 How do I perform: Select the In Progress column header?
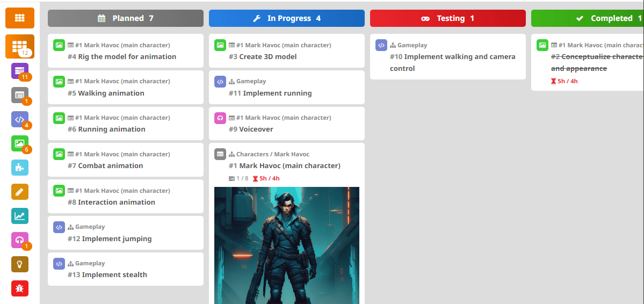pos(287,18)
